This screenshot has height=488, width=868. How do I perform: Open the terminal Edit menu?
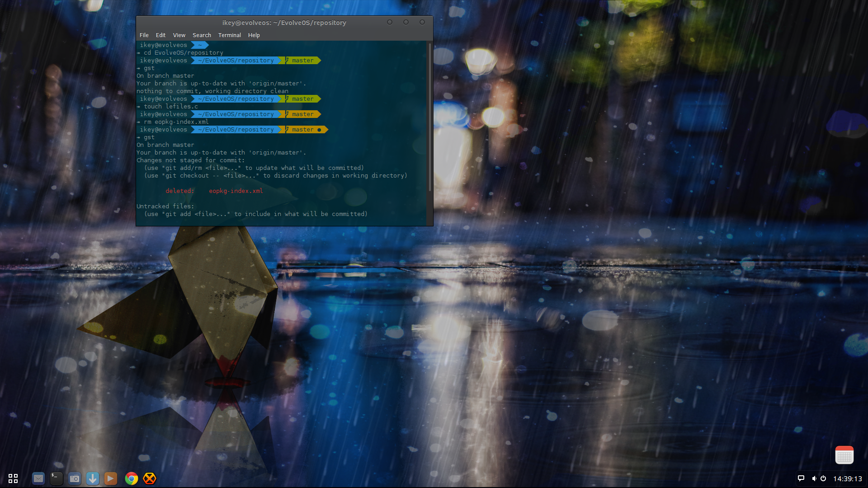coord(160,35)
